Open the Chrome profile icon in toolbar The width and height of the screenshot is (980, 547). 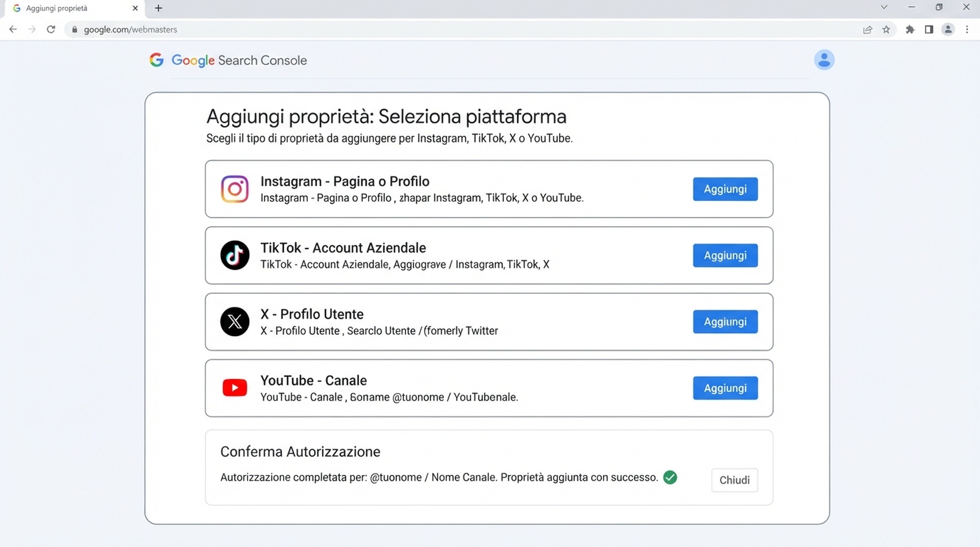pos(948,29)
